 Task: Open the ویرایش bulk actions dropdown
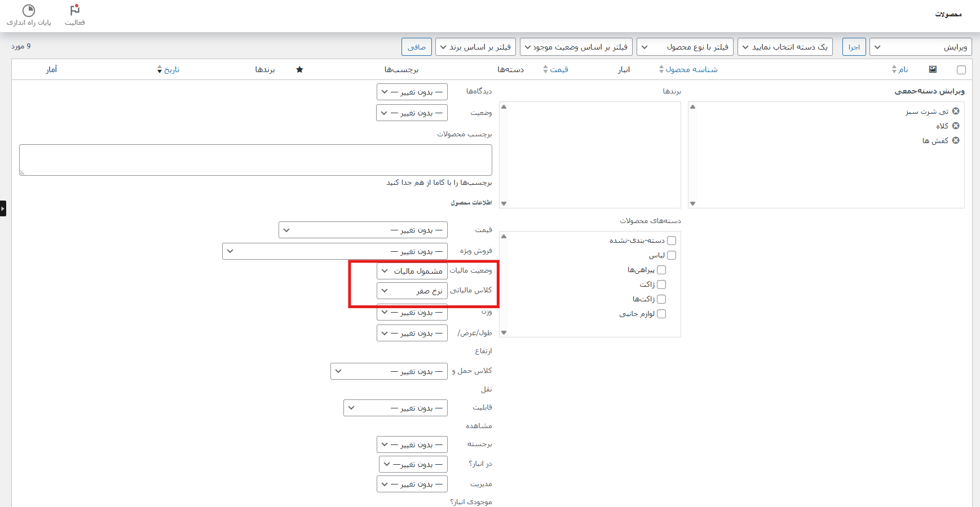click(x=921, y=47)
